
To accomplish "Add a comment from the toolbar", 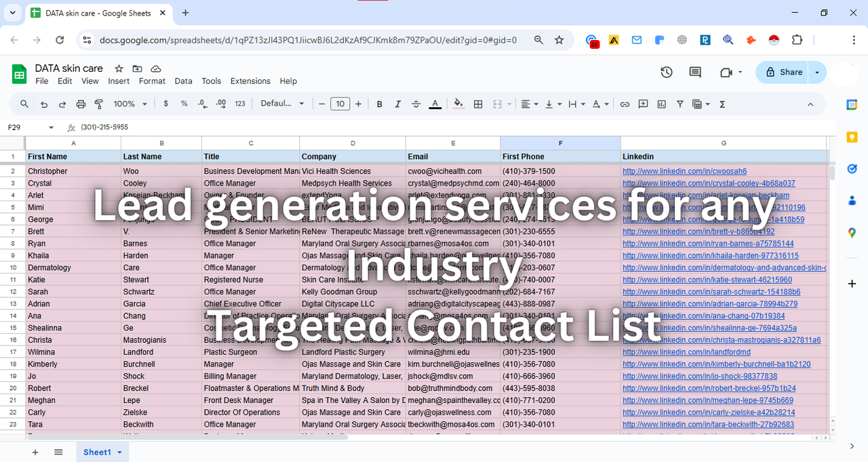I will [x=643, y=104].
